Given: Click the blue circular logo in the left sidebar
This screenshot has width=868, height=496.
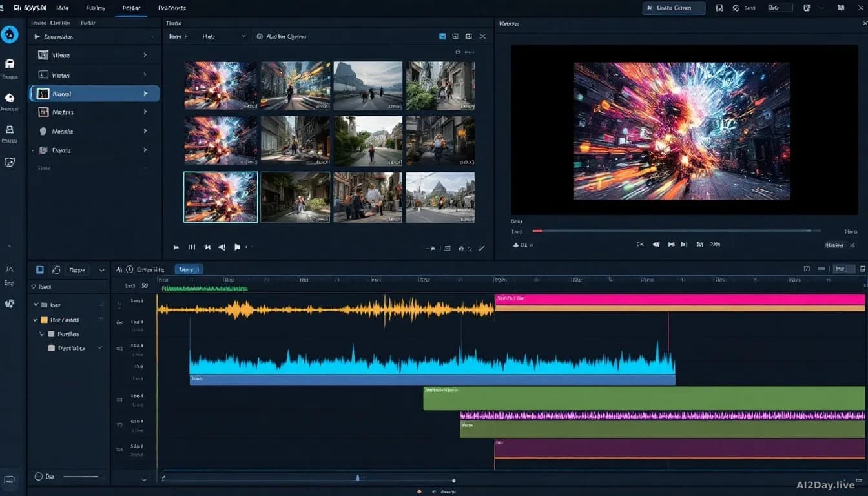Looking at the screenshot, I should 10,34.
